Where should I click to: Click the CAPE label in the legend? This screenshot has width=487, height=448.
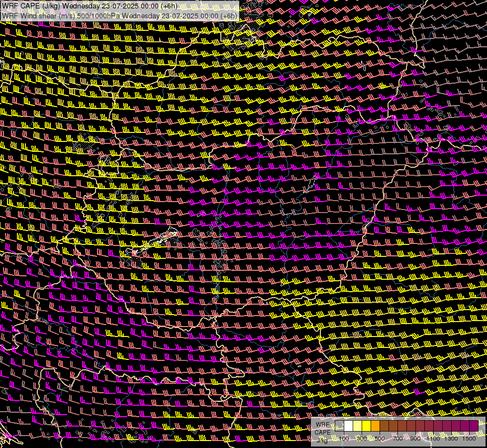(322, 432)
